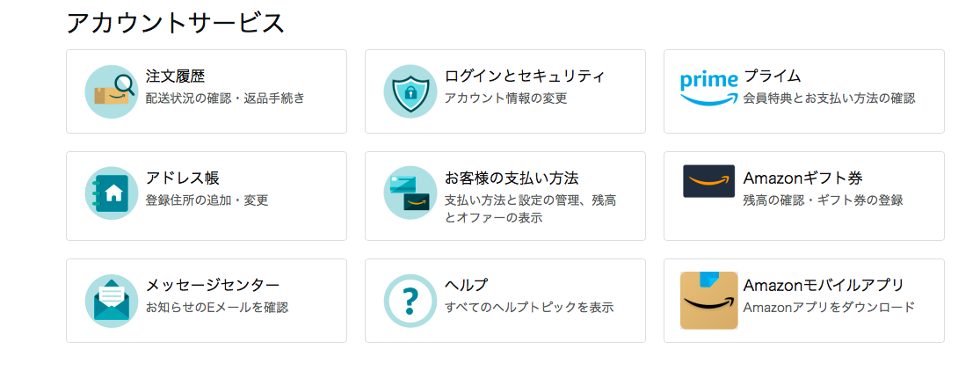Click the question mark help icon
The image size is (980, 371).
(x=410, y=301)
